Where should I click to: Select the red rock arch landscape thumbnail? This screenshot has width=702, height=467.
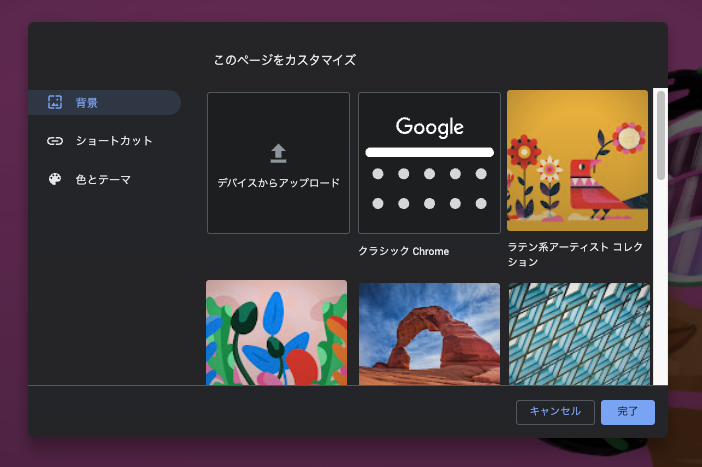pos(429,334)
